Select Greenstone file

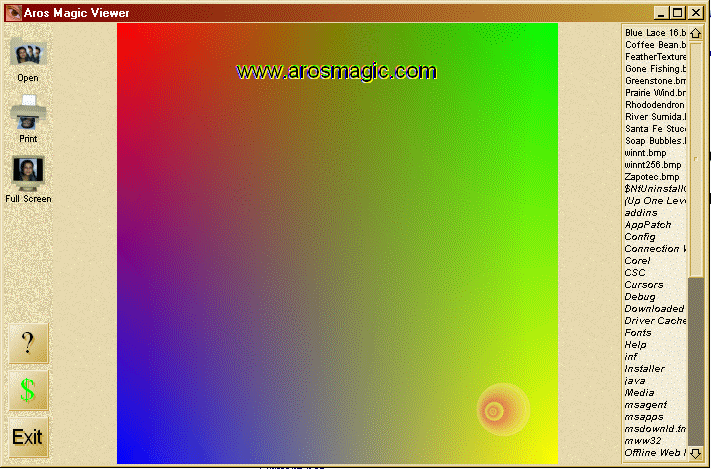coord(655,81)
